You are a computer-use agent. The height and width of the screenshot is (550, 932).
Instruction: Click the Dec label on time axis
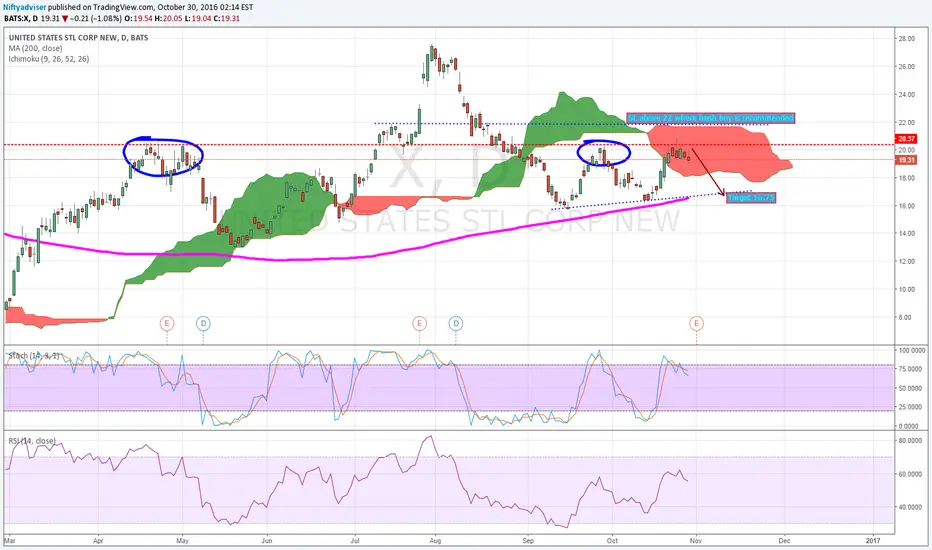[x=784, y=541]
